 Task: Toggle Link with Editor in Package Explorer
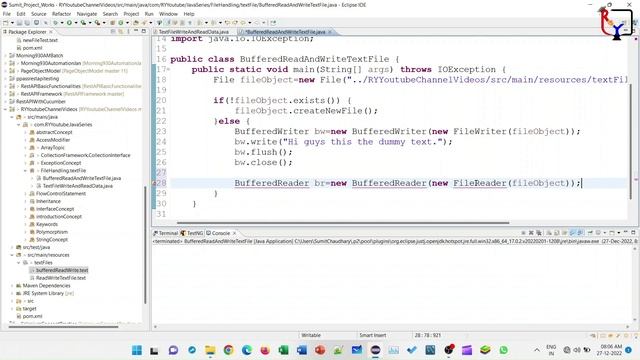pos(120,31)
